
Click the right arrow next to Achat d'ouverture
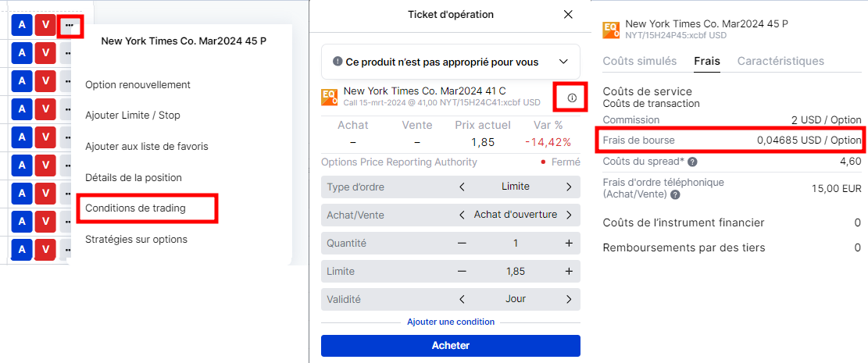point(569,215)
